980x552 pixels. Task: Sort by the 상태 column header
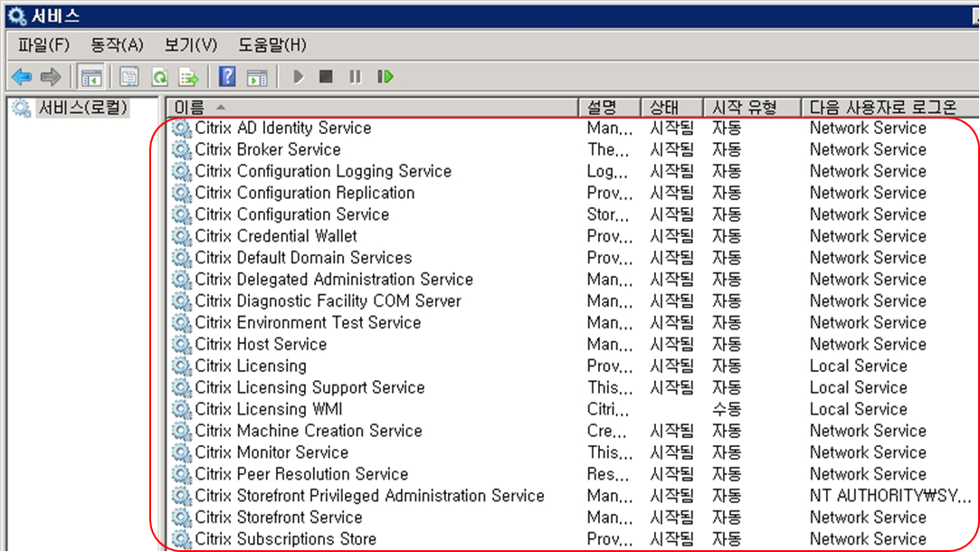click(672, 108)
